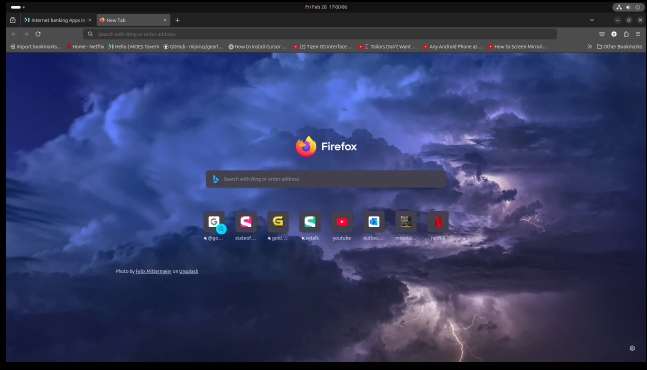
Task: Open the Pocket save icon in toolbar
Action: point(602,34)
